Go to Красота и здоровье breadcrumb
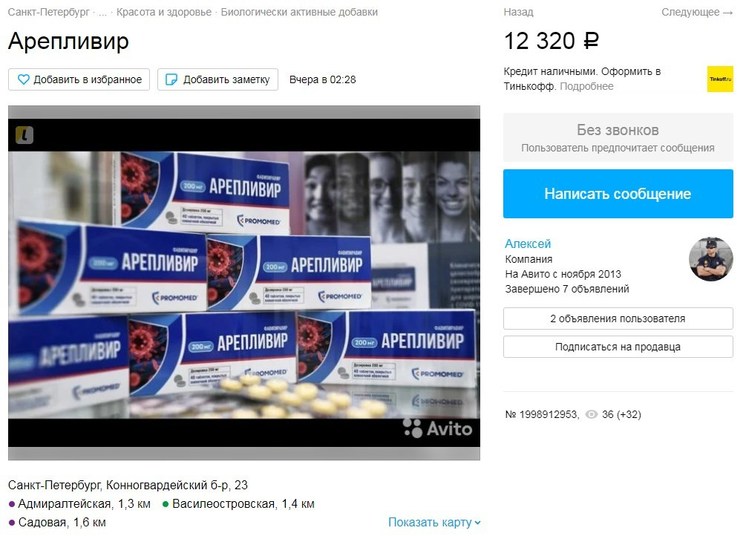This screenshot has height=539, width=746. coord(164,12)
